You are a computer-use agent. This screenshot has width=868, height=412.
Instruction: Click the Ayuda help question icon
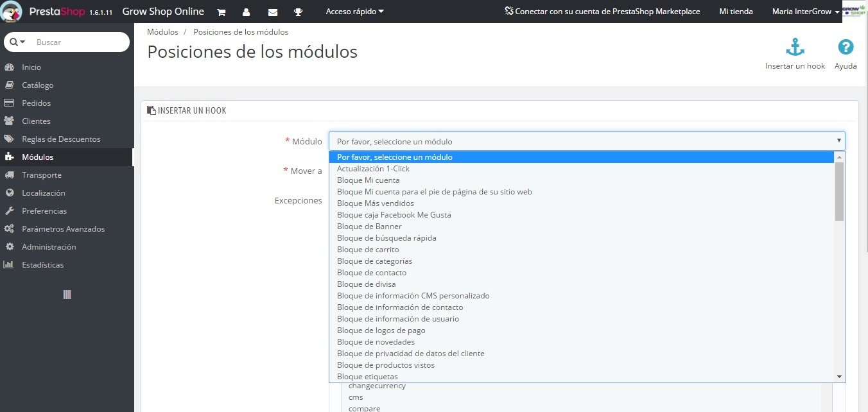click(846, 47)
